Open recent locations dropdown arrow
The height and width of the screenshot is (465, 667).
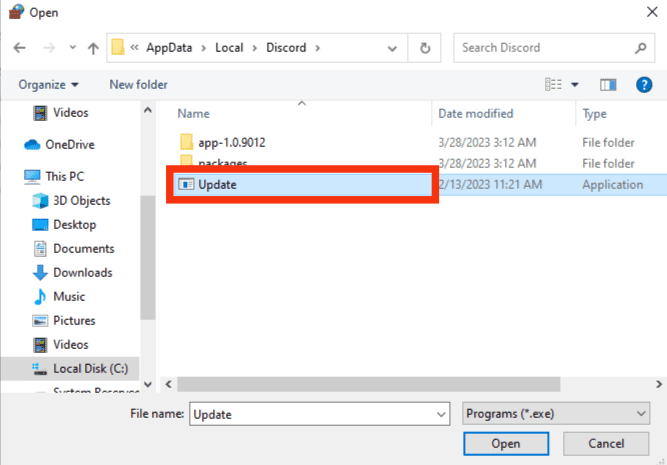click(x=73, y=47)
